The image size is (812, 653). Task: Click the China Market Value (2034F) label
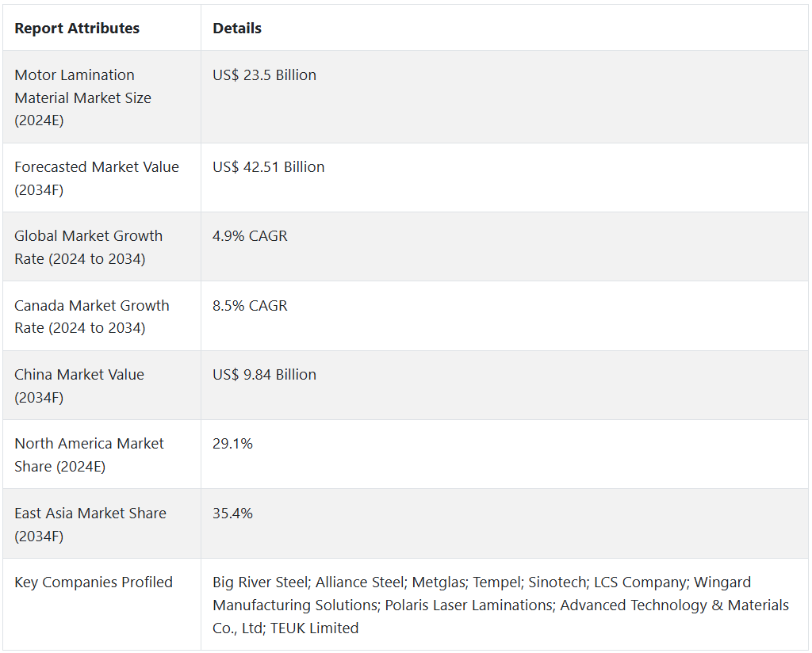[x=79, y=385]
